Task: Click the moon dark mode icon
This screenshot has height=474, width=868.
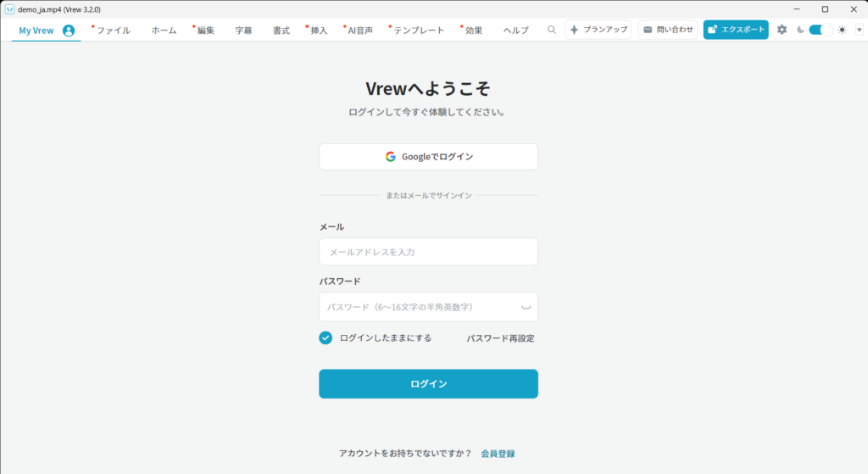Action: point(799,30)
